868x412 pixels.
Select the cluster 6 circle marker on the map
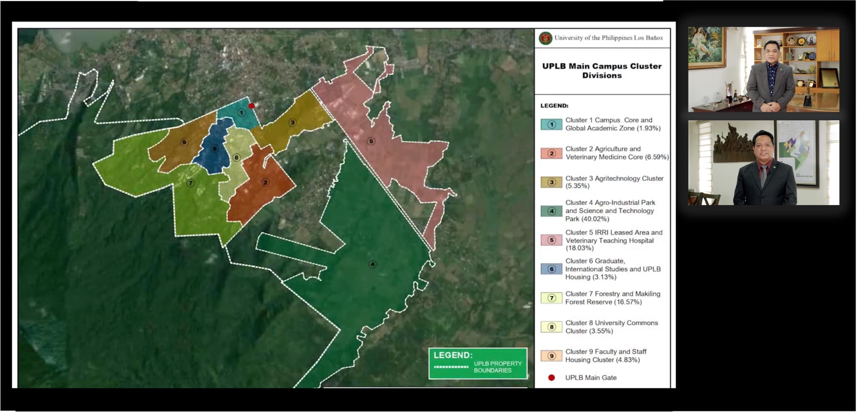pyautogui.click(x=214, y=148)
